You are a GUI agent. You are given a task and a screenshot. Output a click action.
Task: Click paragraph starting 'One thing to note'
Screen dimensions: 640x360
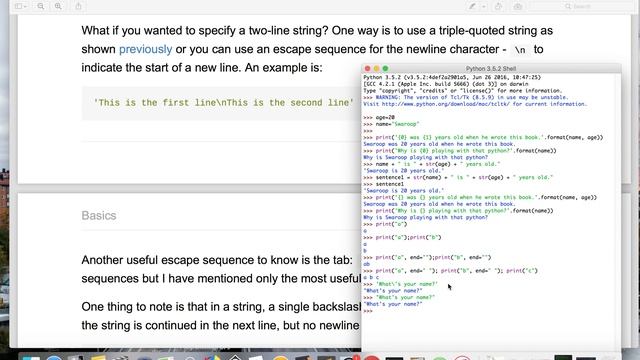pyautogui.click(x=221, y=316)
